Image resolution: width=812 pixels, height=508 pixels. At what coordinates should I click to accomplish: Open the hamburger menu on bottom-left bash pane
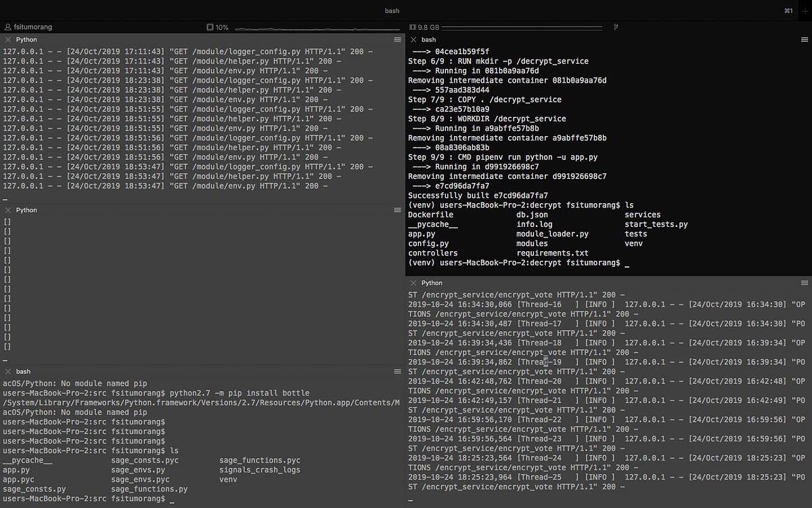pyautogui.click(x=397, y=371)
